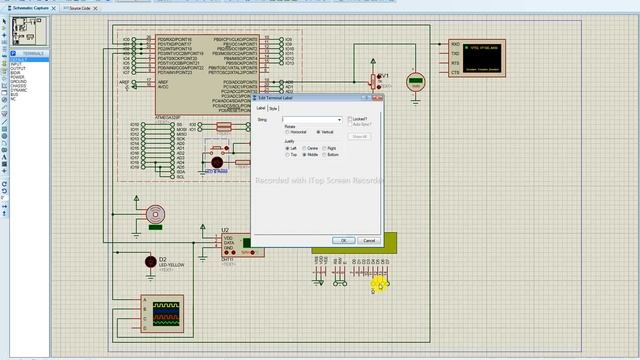Select the Vertical rotate radio button
The height and width of the screenshot is (360, 640).
(x=318, y=132)
